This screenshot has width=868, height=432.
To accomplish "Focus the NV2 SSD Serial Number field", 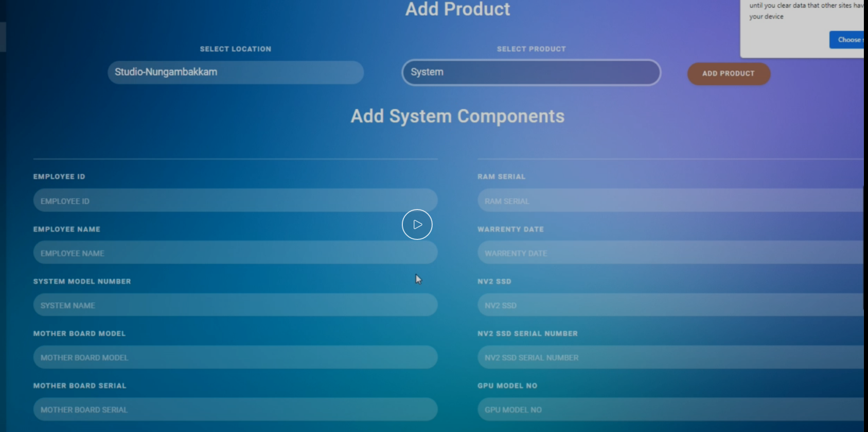I will tap(669, 357).
